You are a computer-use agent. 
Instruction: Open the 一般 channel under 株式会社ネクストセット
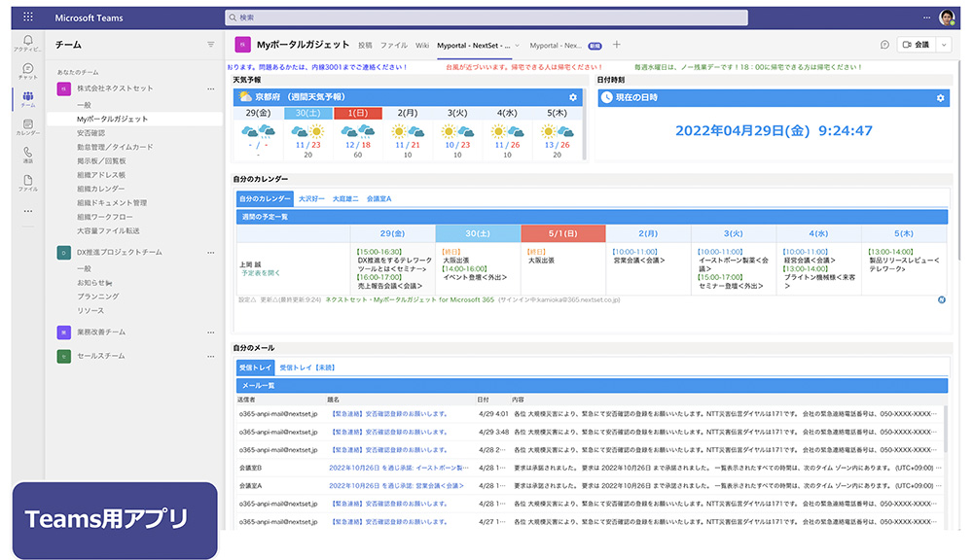point(84,105)
